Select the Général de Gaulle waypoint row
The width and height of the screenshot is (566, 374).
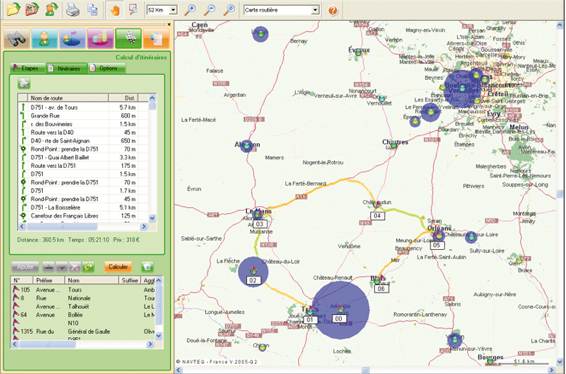coord(84,331)
